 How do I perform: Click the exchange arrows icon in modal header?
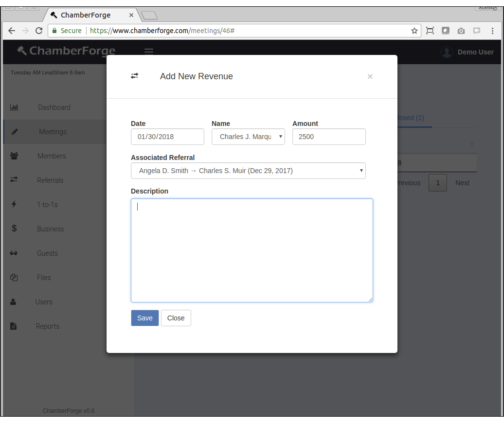coord(135,76)
